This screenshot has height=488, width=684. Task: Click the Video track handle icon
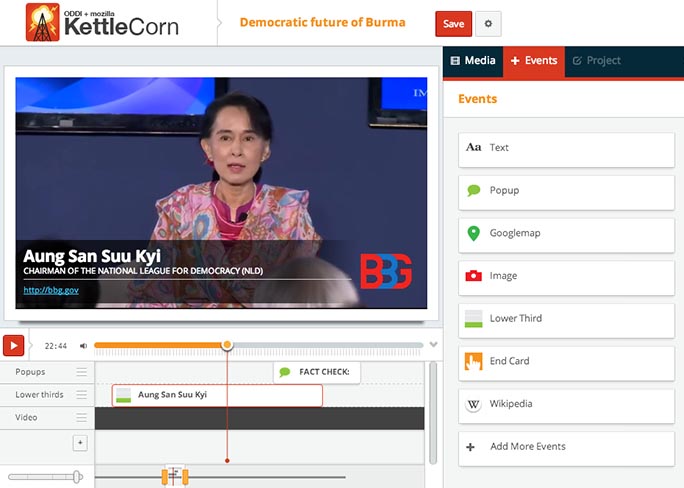[82, 417]
